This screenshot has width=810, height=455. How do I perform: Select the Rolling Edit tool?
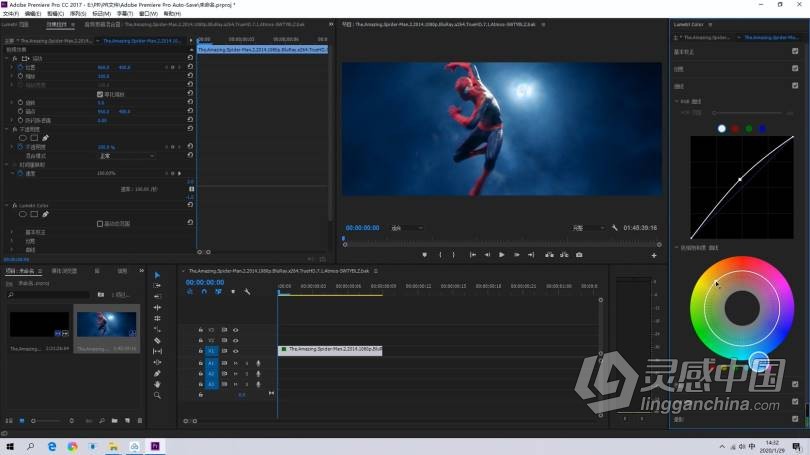158,307
